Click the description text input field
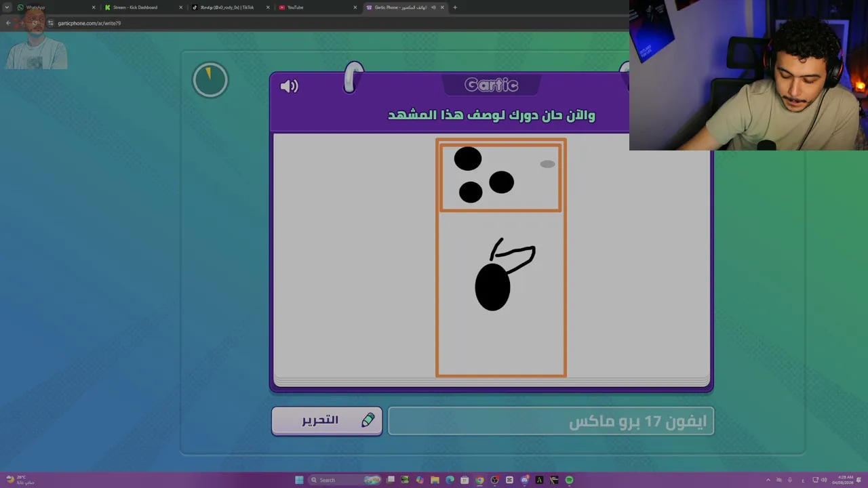 551,422
